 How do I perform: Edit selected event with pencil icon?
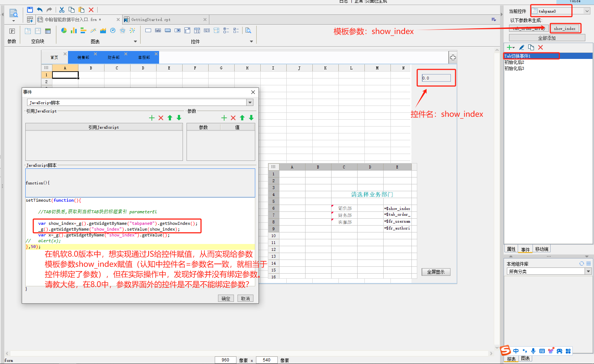click(x=521, y=47)
